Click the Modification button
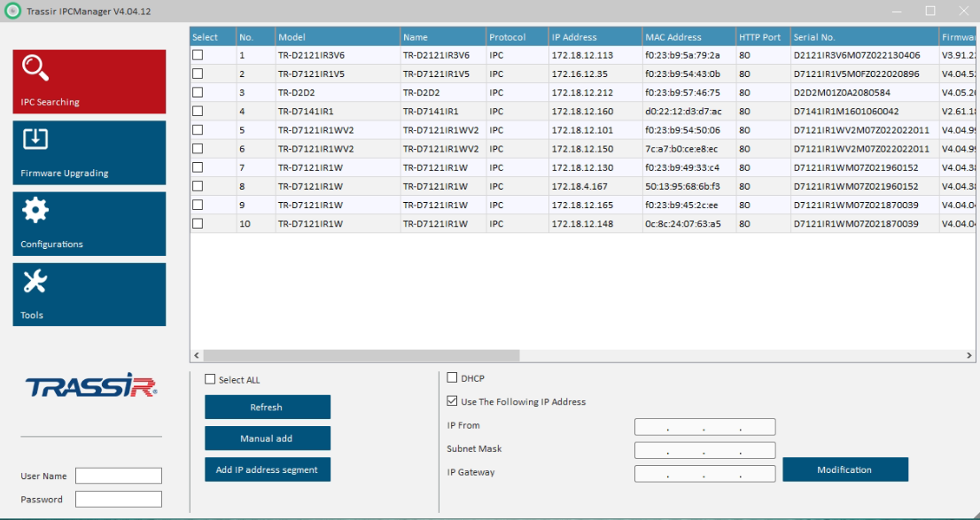980x520 pixels. 845,470
